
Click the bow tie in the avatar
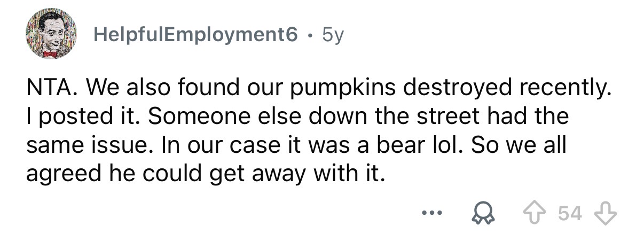point(50,53)
